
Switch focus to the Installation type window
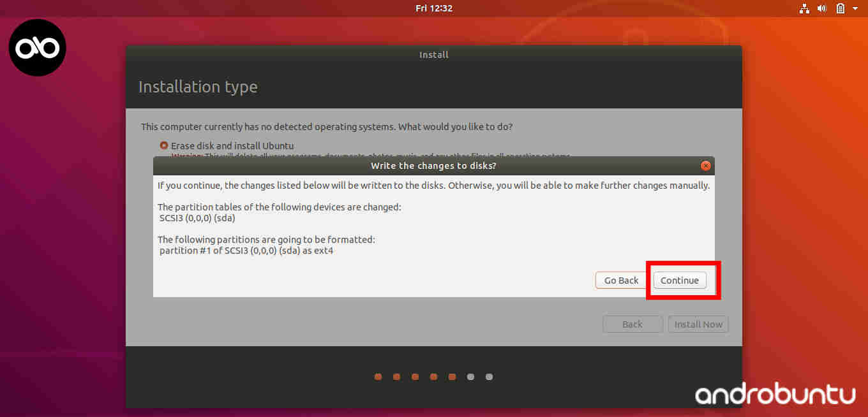point(198,86)
